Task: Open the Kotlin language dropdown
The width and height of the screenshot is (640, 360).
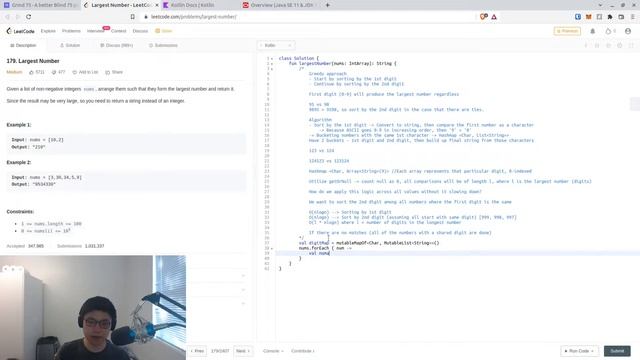Action: (276, 45)
